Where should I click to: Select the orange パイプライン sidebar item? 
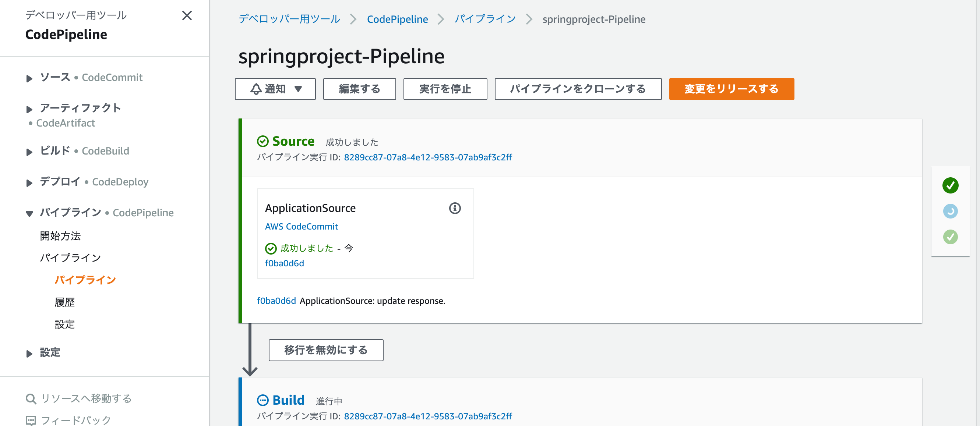point(85,280)
